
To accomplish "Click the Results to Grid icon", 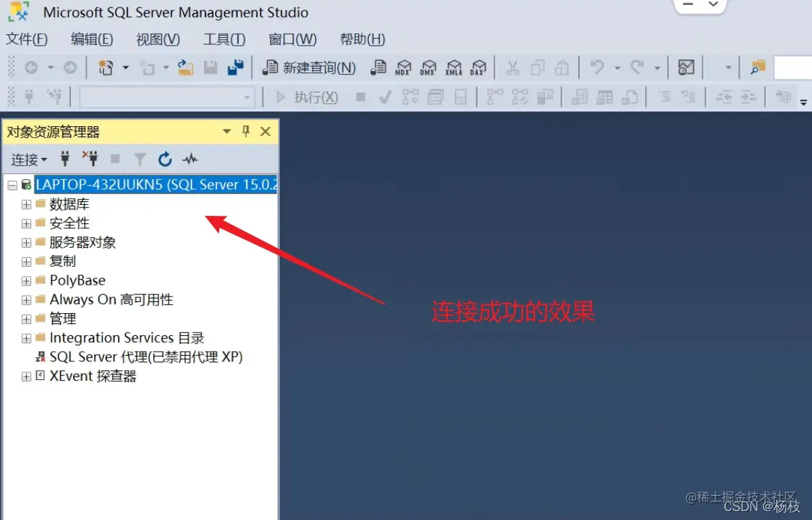I will click(605, 97).
